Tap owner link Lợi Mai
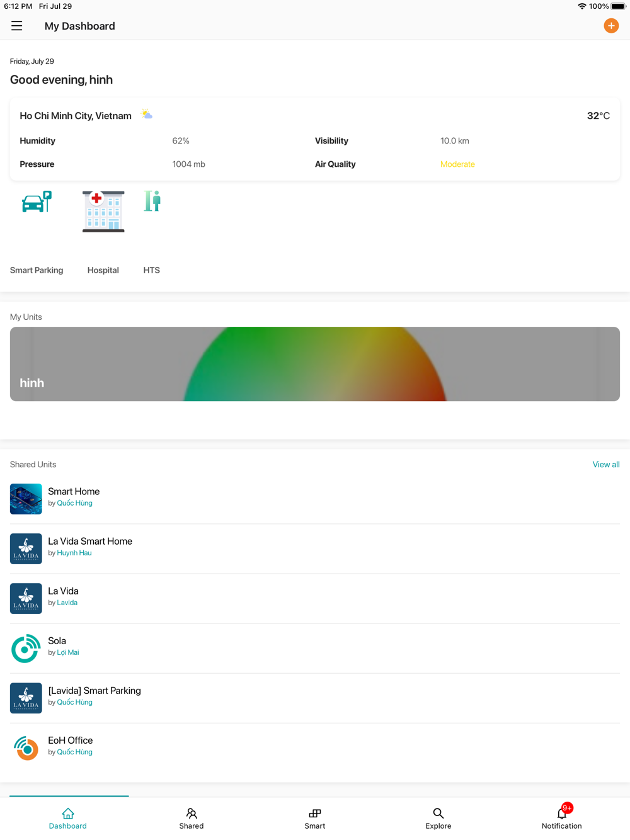The height and width of the screenshot is (840, 630). [x=68, y=652]
